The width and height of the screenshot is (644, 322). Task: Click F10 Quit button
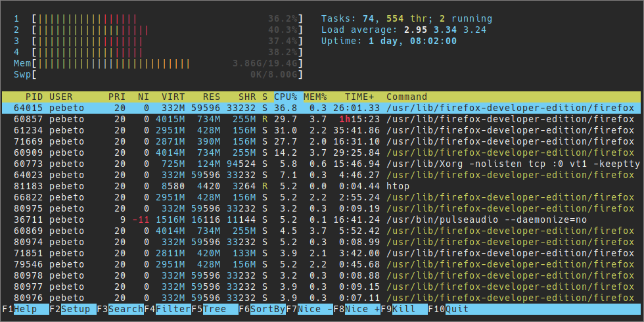click(x=448, y=309)
